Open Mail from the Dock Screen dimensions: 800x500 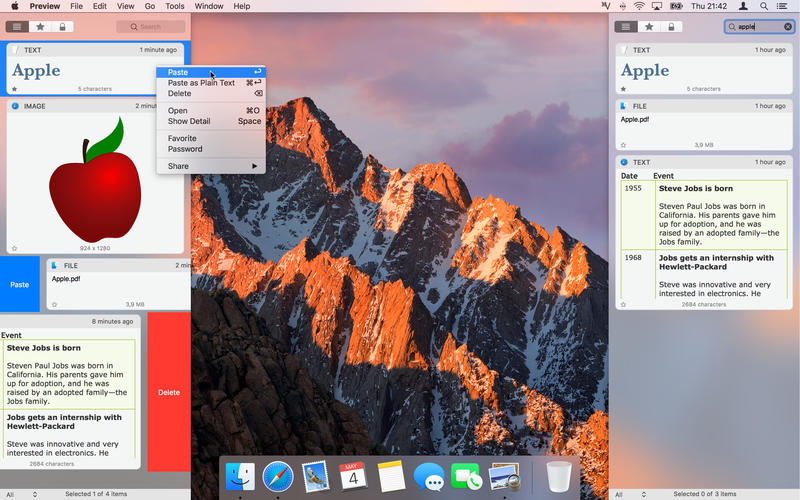315,476
